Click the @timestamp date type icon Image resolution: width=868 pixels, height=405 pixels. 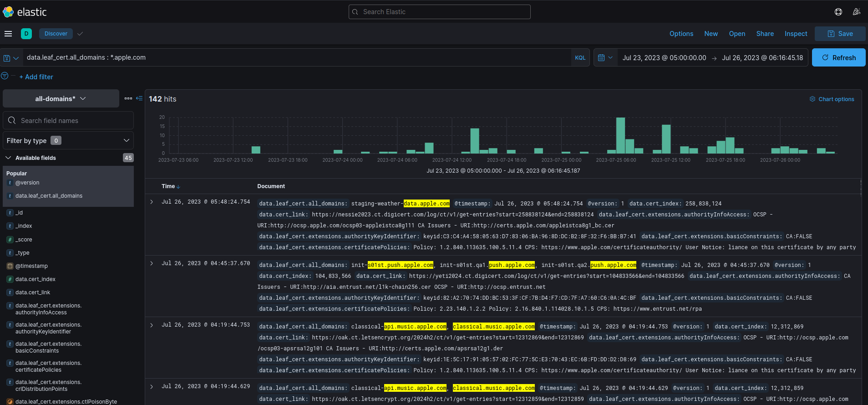click(x=10, y=266)
